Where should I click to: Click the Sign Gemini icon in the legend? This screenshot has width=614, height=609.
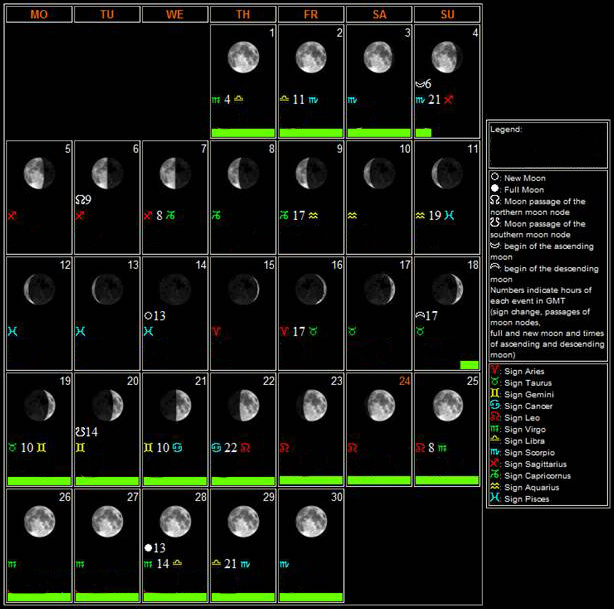496,392
